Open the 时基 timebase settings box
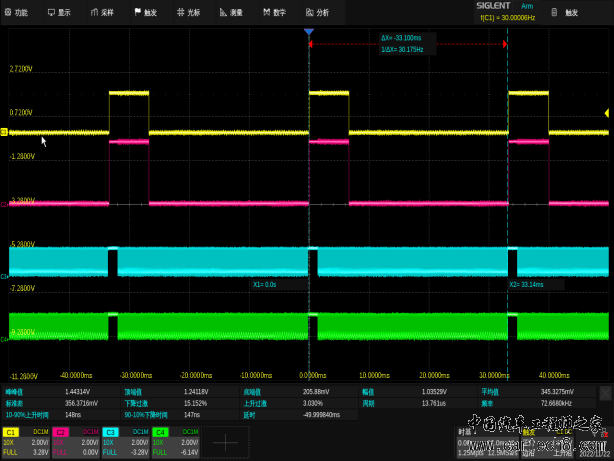The width and height of the screenshot is (614, 461). (x=488, y=443)
